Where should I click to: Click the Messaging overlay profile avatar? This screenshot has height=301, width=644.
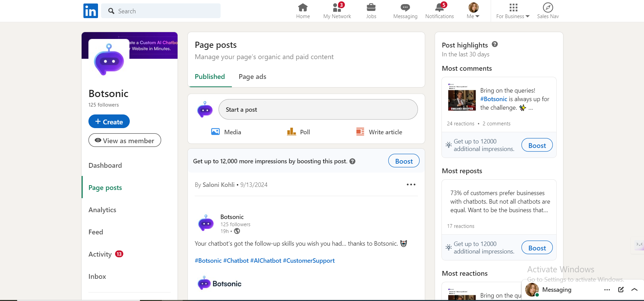(x=532, y=290)
